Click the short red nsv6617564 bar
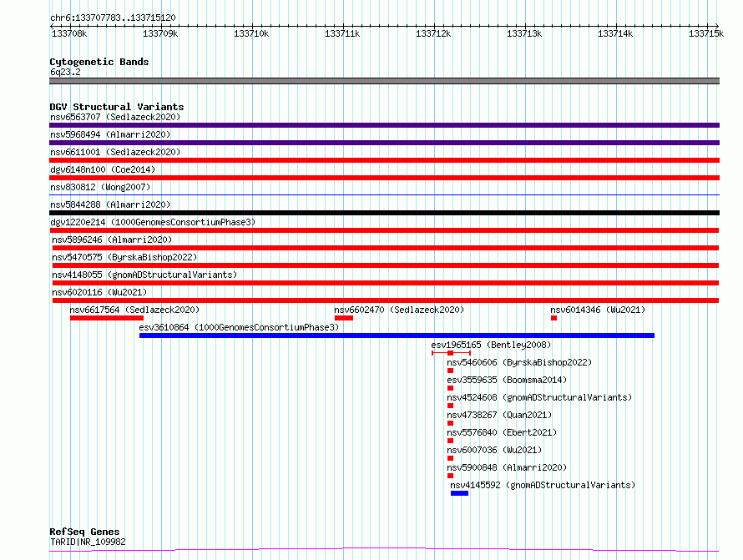Viewport: 743px width, 560px height. [x=107, y=318]
